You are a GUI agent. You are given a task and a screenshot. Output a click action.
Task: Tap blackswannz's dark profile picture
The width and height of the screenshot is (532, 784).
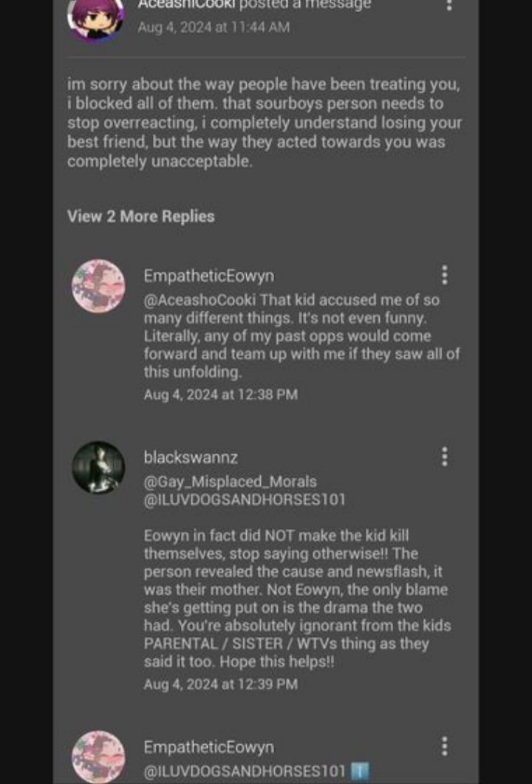tap(98, 468)
